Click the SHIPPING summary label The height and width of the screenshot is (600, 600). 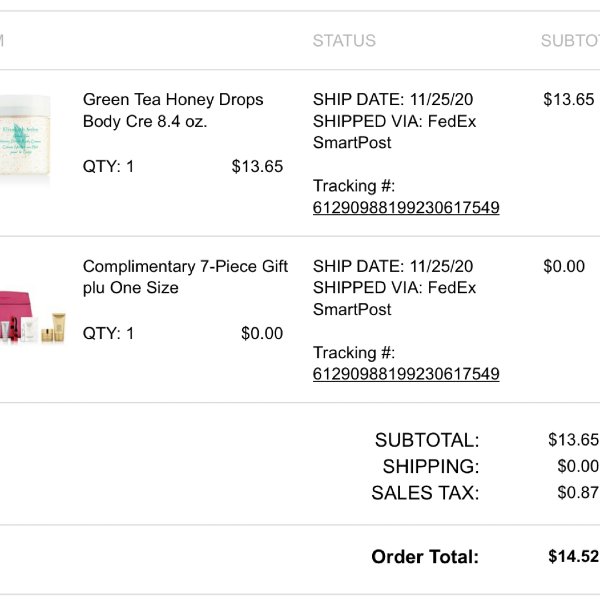431,466
